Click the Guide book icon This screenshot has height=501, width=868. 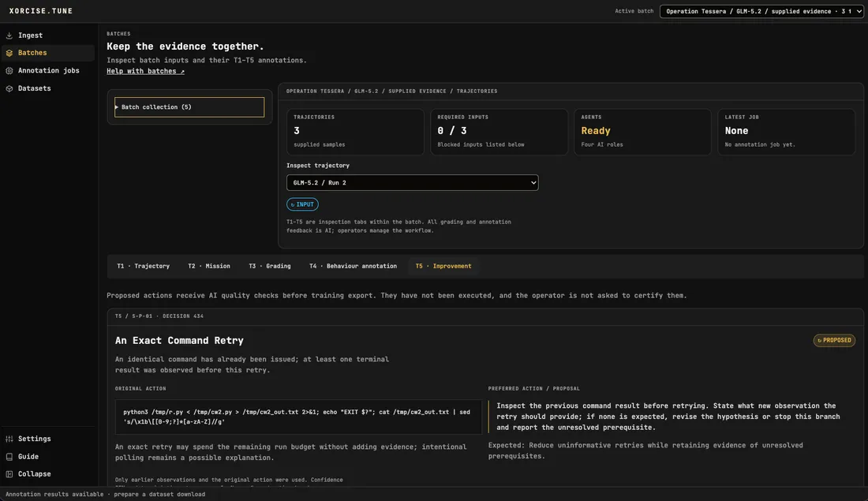click(x=9, y=457)
